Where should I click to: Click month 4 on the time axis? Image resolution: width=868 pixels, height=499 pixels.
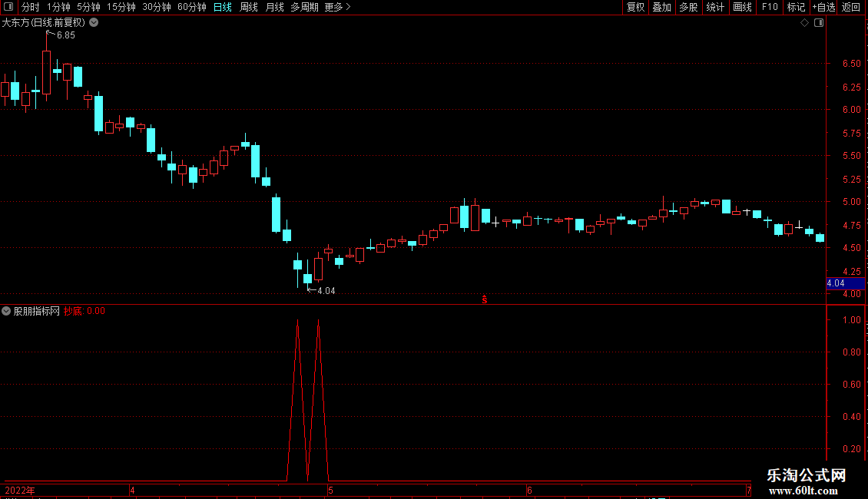(x=132, y=490)
